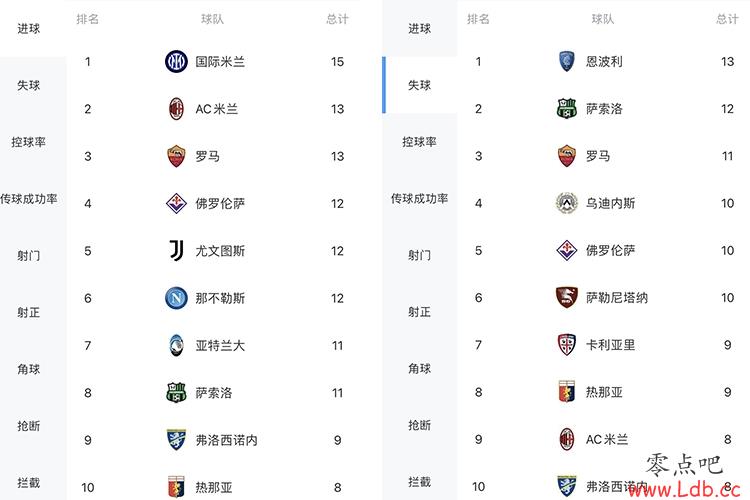This screenshot has width=750, height=500.
Task: Click the Udinese crest in conceded table
Action: pyautogui.click(x=567, y=203)
